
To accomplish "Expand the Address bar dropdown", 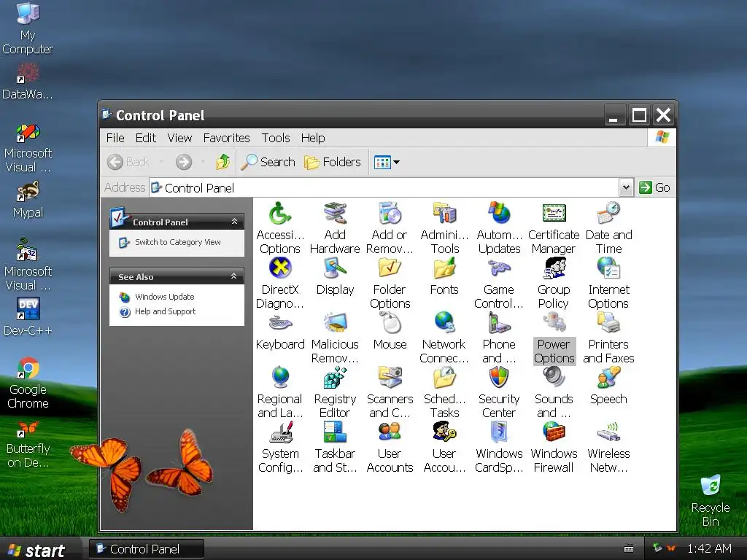I will coord(626,187).
